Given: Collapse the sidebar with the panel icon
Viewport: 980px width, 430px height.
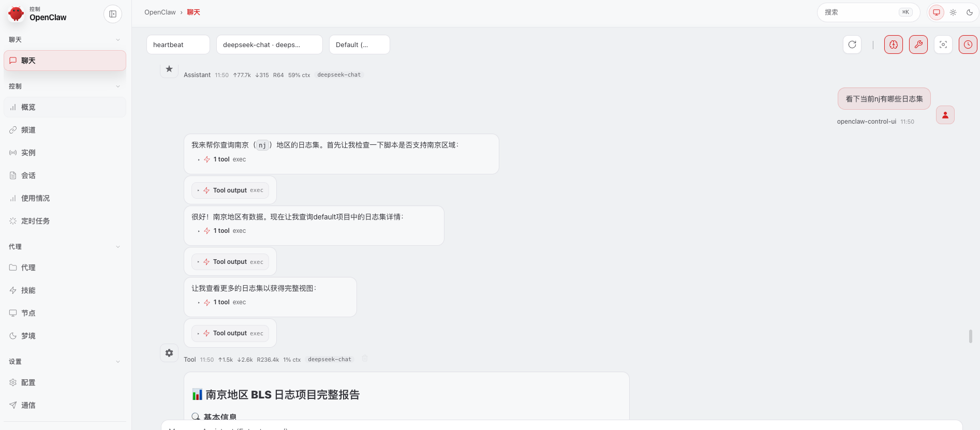Looking at the screenshot, I should coord(113,14).
